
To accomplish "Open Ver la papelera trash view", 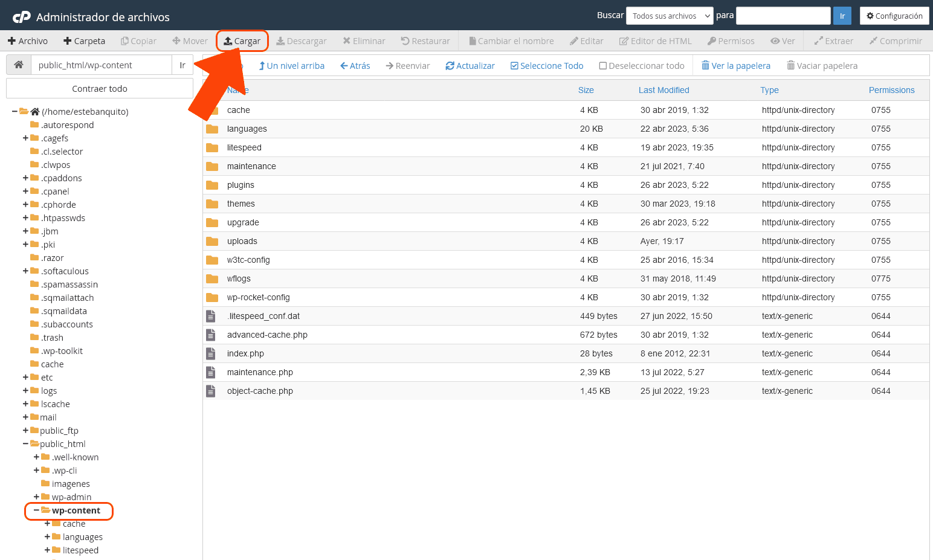I will click(x=735, y=66).
